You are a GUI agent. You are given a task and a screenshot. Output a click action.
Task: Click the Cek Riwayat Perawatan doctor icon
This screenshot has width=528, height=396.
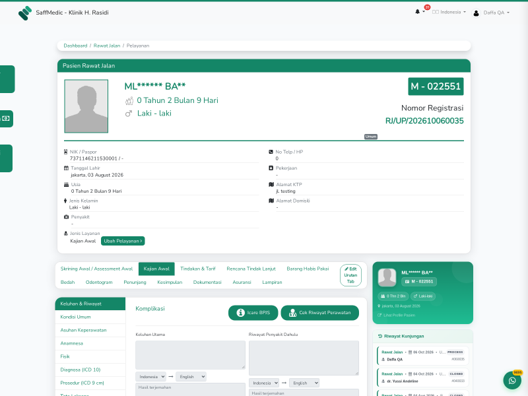click(x=293, y=313)
